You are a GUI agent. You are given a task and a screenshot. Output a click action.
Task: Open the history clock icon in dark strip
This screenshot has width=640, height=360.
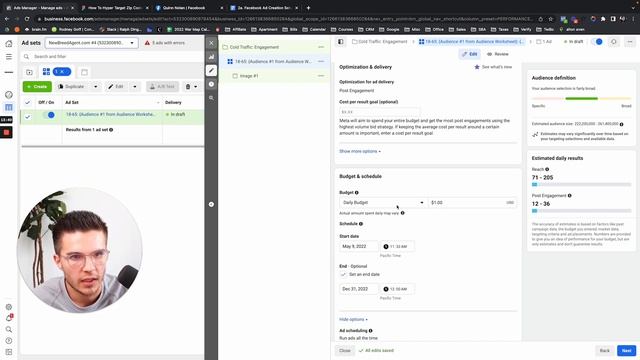pos(211,84)
